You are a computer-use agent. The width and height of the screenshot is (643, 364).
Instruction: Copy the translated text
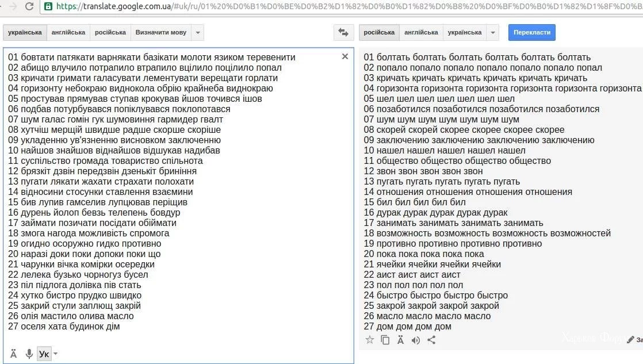tap(385, 340)
